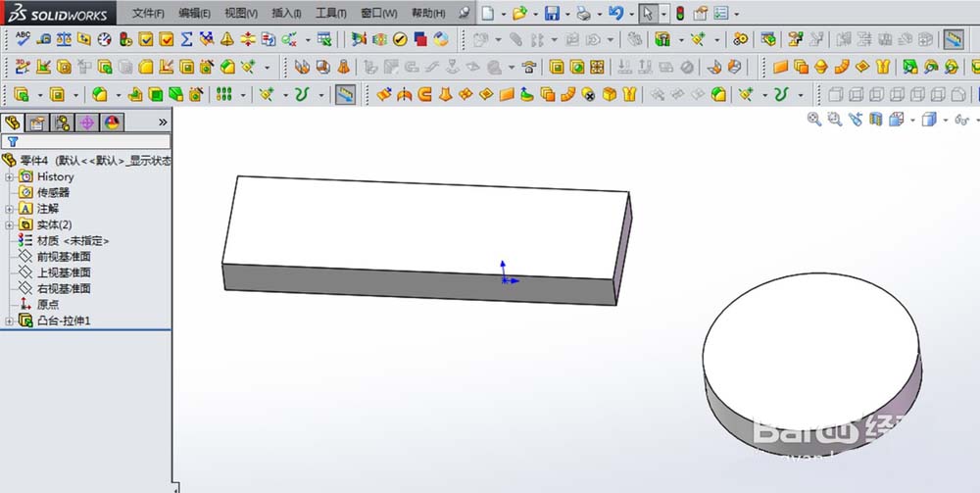
Task: Expand the History folder
Action: click(10, 176)
